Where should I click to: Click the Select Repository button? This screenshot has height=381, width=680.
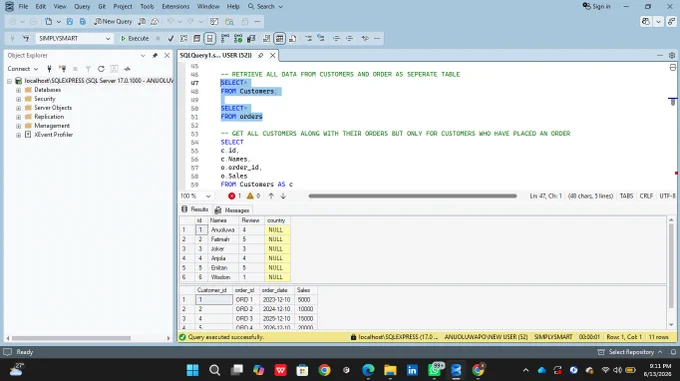pyautogui.click(x=630, y=352)
